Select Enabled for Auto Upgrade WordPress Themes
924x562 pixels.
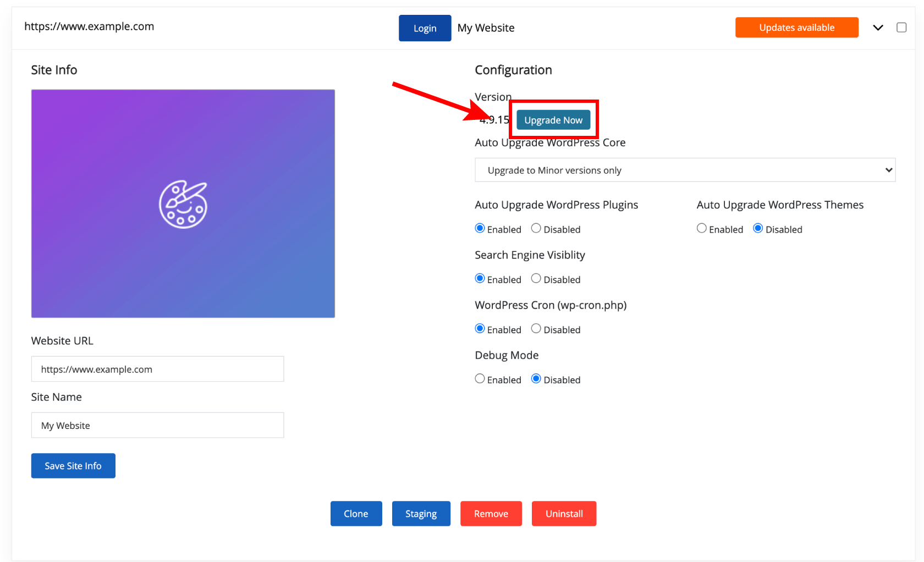pos(702,228)
